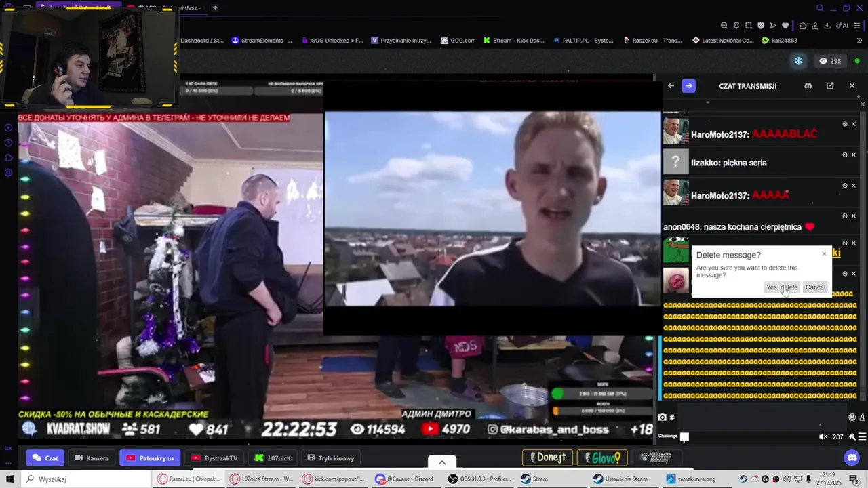Confirm with Yes, delete button

tap(782, 287)
